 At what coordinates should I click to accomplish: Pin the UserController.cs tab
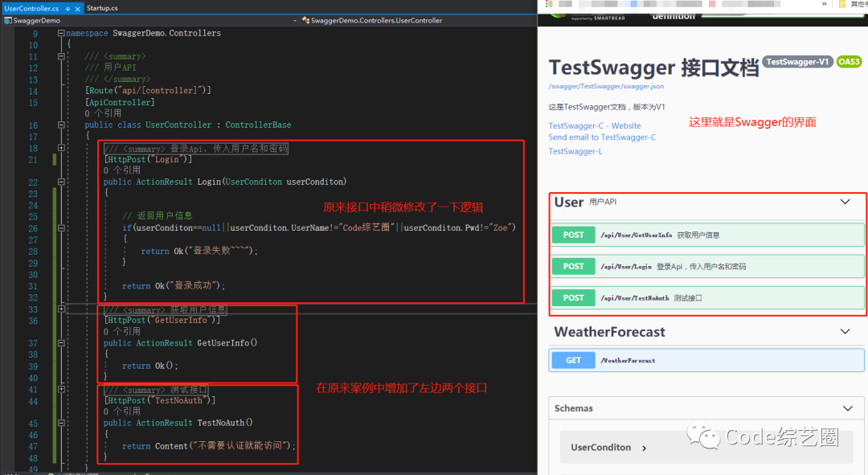pos(67,8)
